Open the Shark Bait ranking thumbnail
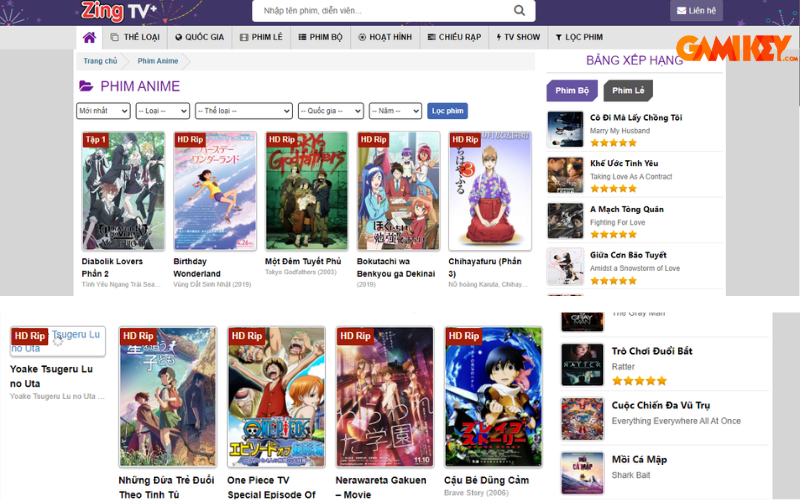800x500 pixels. click(x=582, y=473)
